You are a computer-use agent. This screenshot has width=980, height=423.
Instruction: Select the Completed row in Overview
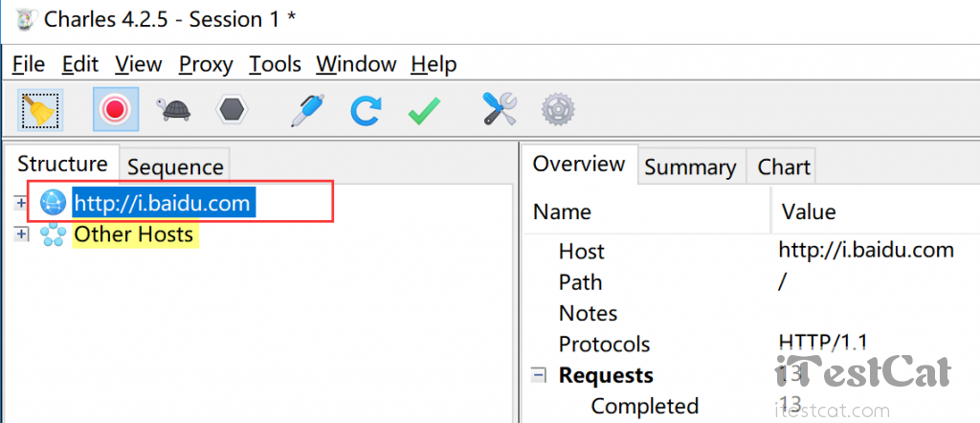752,406
